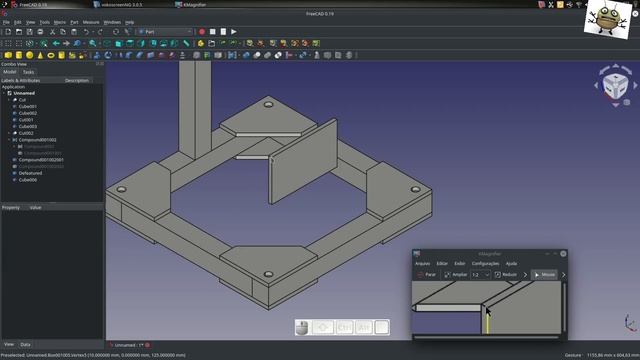
Task: Save the current document
Action: (x=29, y=32)
